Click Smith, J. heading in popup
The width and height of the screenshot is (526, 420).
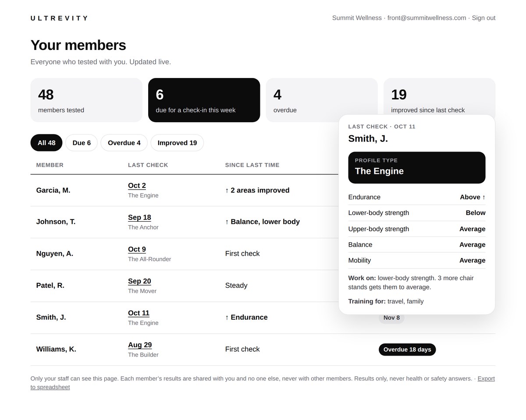point(368,139)
